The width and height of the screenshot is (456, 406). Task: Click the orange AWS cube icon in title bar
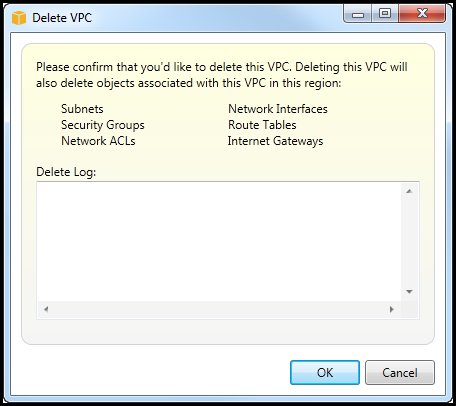click(x=19, y=18)
